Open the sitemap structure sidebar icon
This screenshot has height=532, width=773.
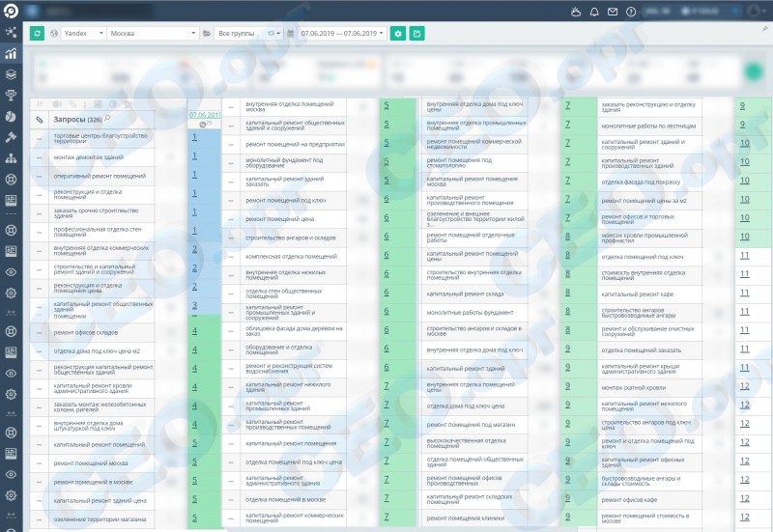tap(11, 158)
